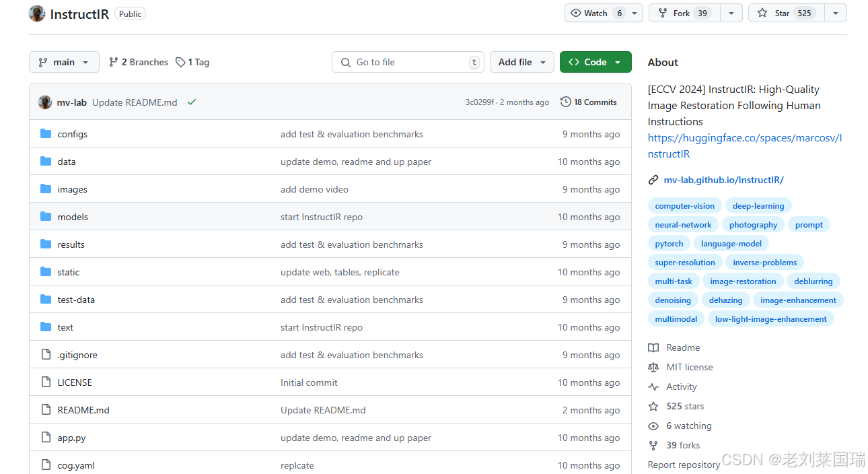Select the dehazing topic tag
Image resolution: width=868 pixels, height=474 pixels.
pos(725,300)
